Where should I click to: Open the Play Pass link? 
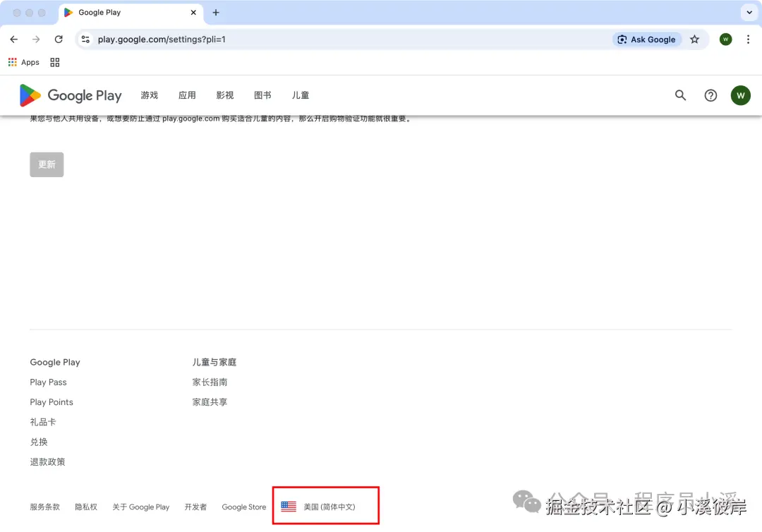[x=48, y=382]
